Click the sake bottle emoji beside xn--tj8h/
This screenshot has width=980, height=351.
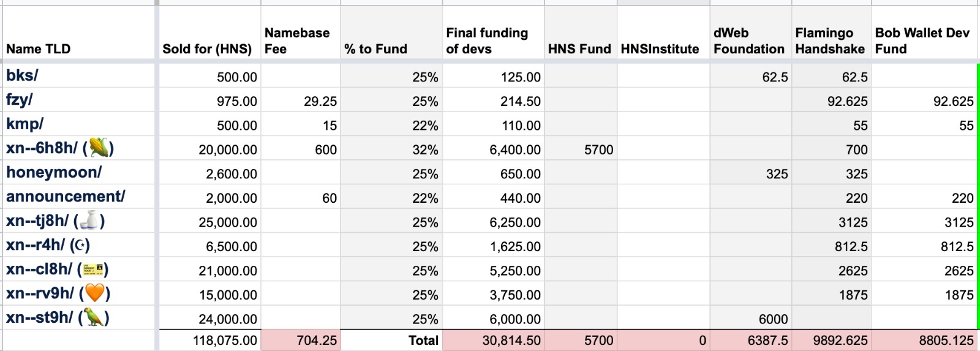coord(89,221)
